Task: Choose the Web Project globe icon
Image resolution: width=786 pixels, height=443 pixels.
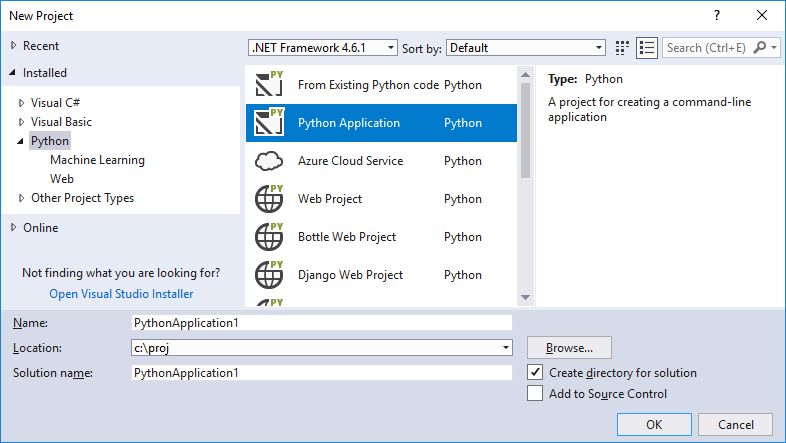Action: coord(269,199)
